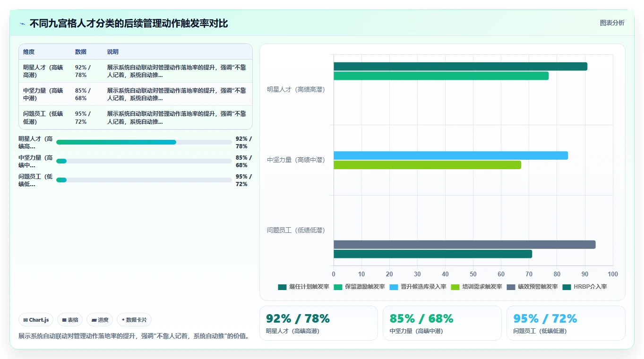Click the teal HRBP介入率 bar for 问题员工
The image size is (644, 359).
click(433, 254)
